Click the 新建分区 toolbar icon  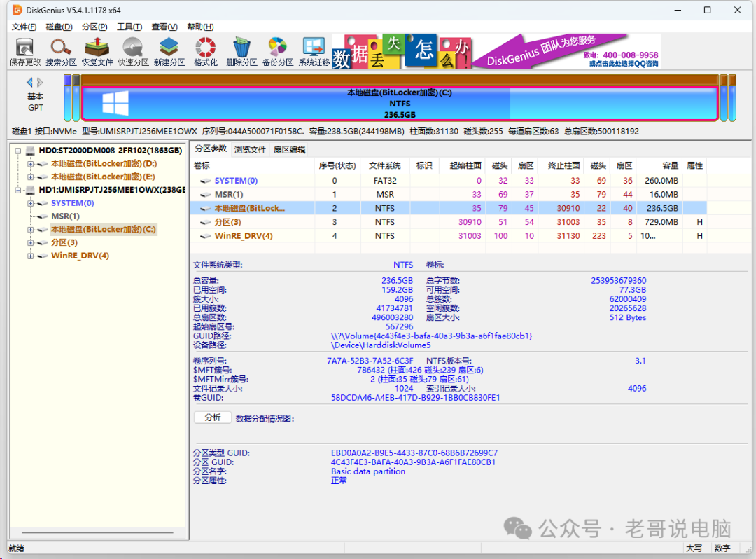(x=169, y=52)
